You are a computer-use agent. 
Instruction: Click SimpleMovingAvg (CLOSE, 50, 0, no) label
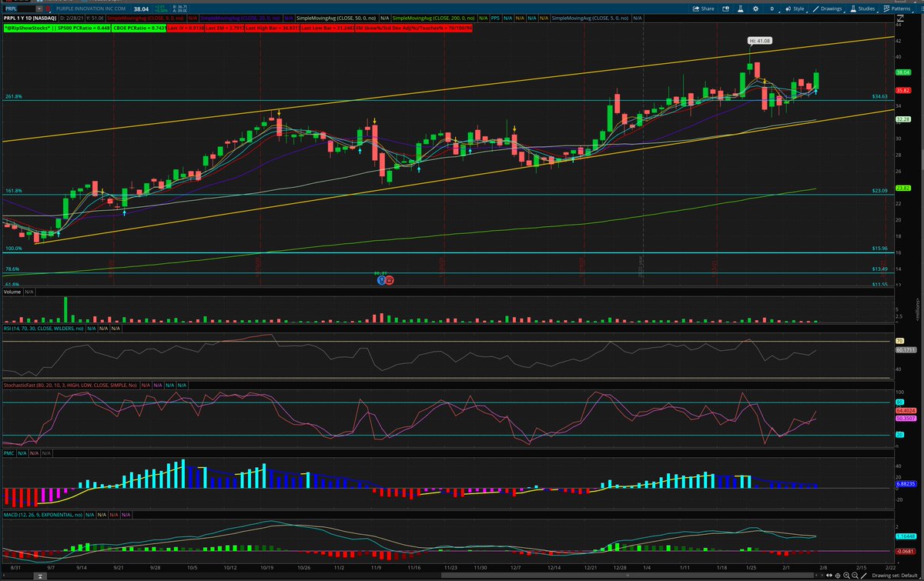(334, 18)
